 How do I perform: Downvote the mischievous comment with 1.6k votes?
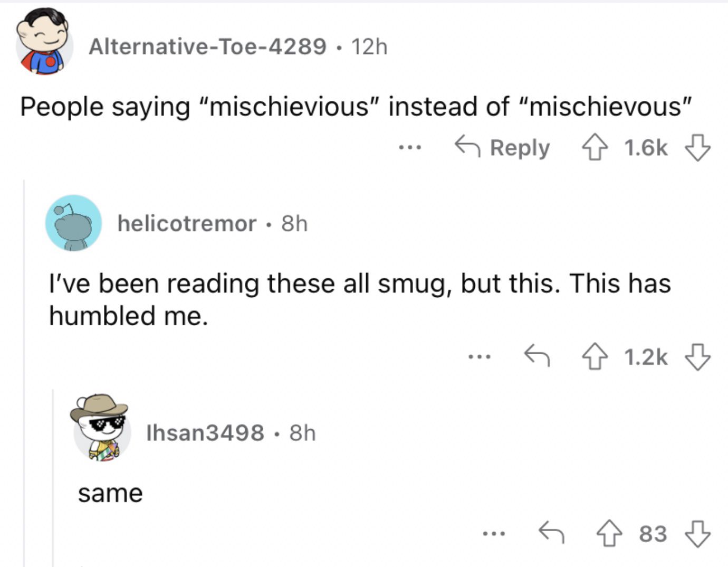[697, 148]
